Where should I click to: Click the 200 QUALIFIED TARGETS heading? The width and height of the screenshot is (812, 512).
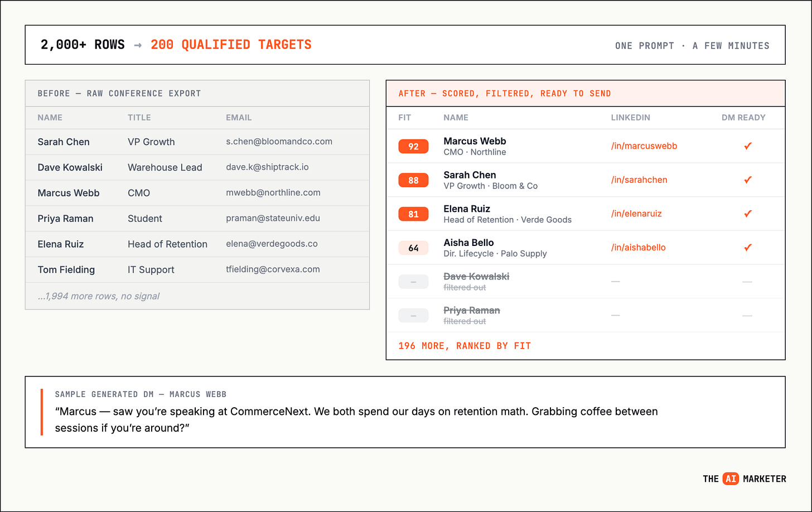231,45
